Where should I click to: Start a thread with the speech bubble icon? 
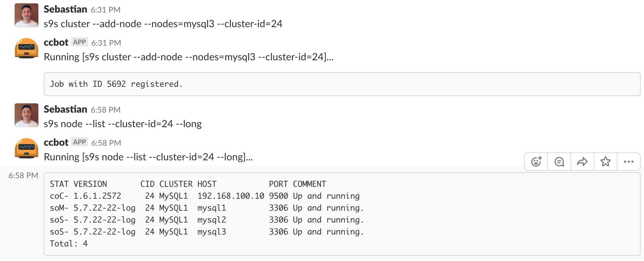pos(559,162)
